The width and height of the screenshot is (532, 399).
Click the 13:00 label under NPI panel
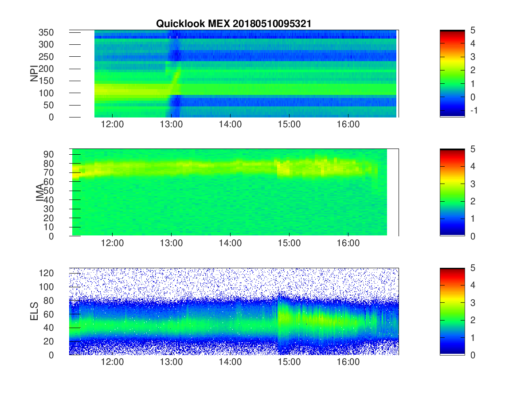point(172,125)
